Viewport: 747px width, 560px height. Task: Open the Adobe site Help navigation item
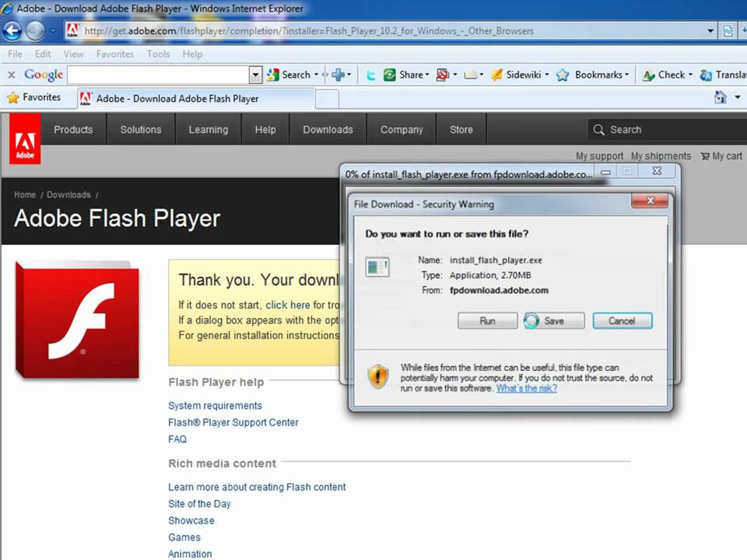265,130
